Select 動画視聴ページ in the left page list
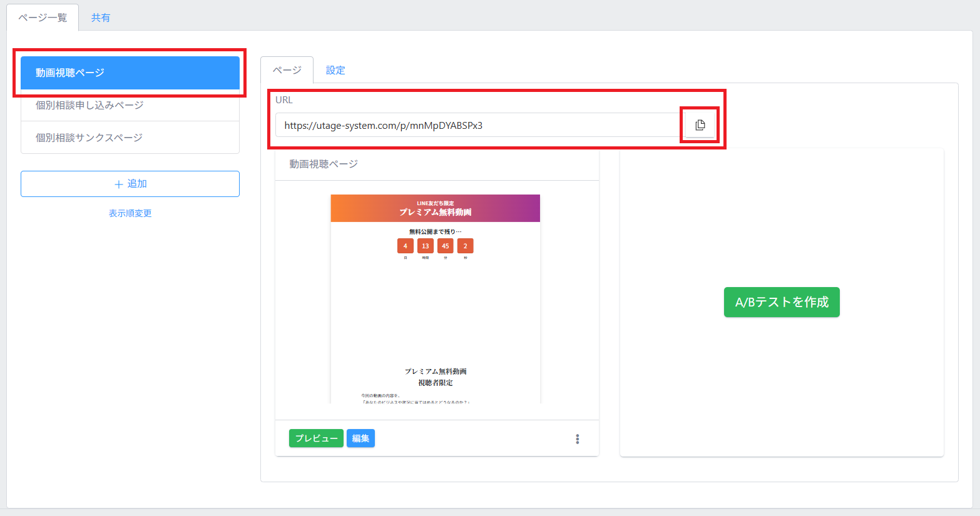Screen dimensions: 980x516 coord(130,73)
